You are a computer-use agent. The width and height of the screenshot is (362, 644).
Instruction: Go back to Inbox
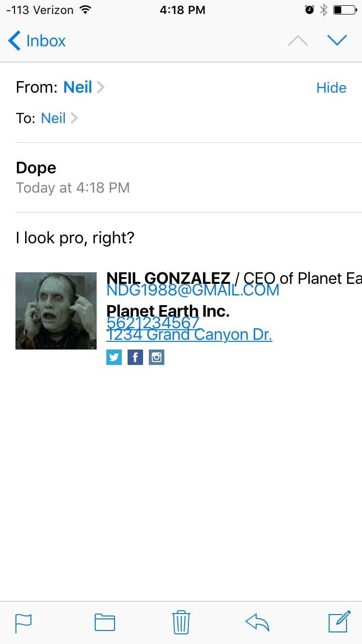[37, 41]
